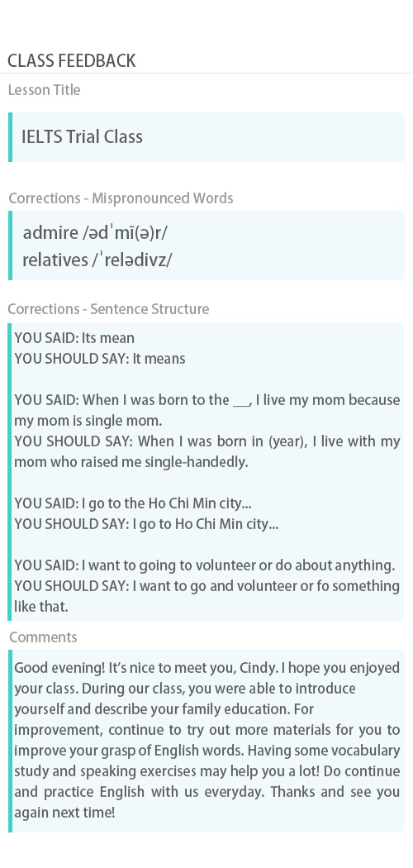Select the Lesson Title label
The image size is (413, 868).
45,90
